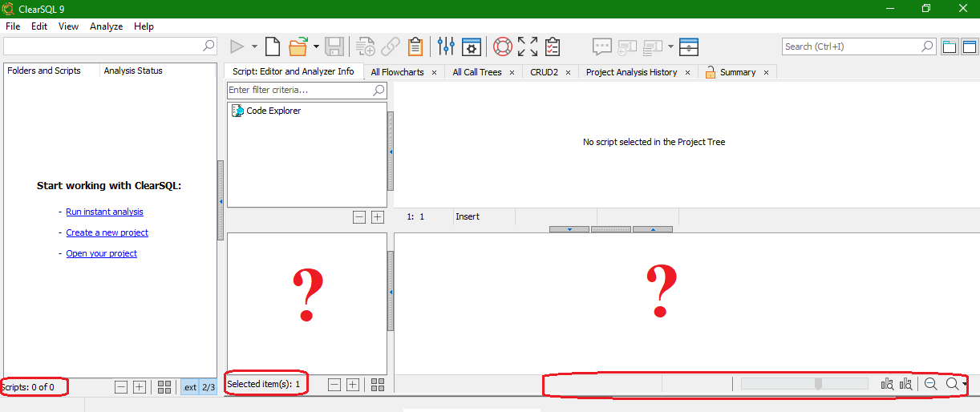Open the Help menu

144,26
